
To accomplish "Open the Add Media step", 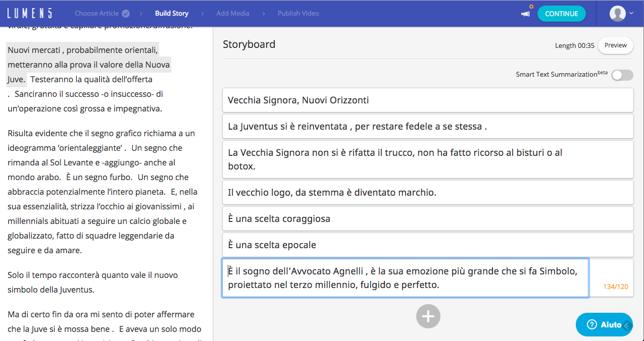I will pos(233,14).
